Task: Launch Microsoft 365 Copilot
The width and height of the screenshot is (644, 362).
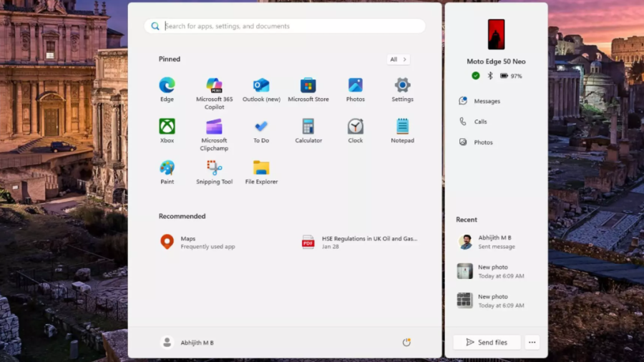Action: pos(214,93)
